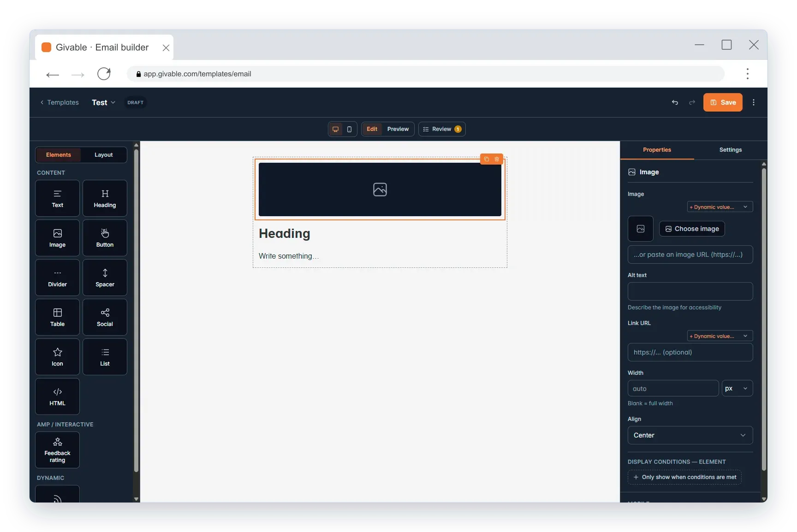Click the Write something placeholder text
797x532 pixels.
289,256
